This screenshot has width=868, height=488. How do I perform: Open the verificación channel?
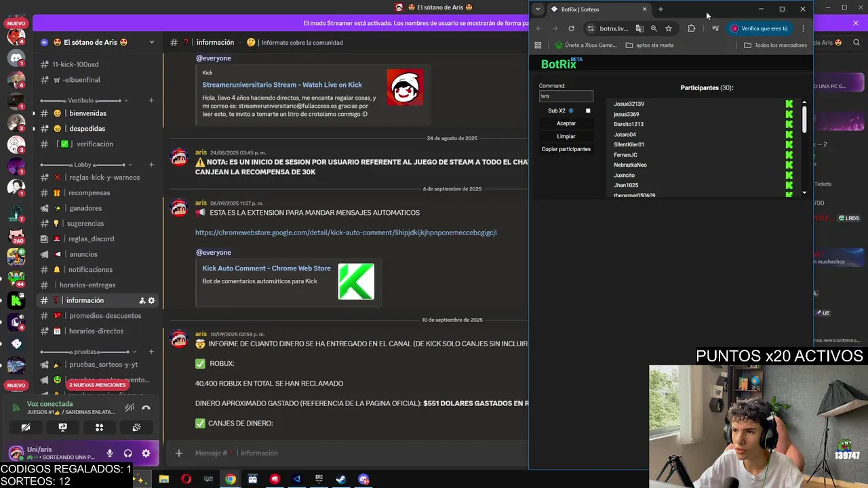coord(97,144)
